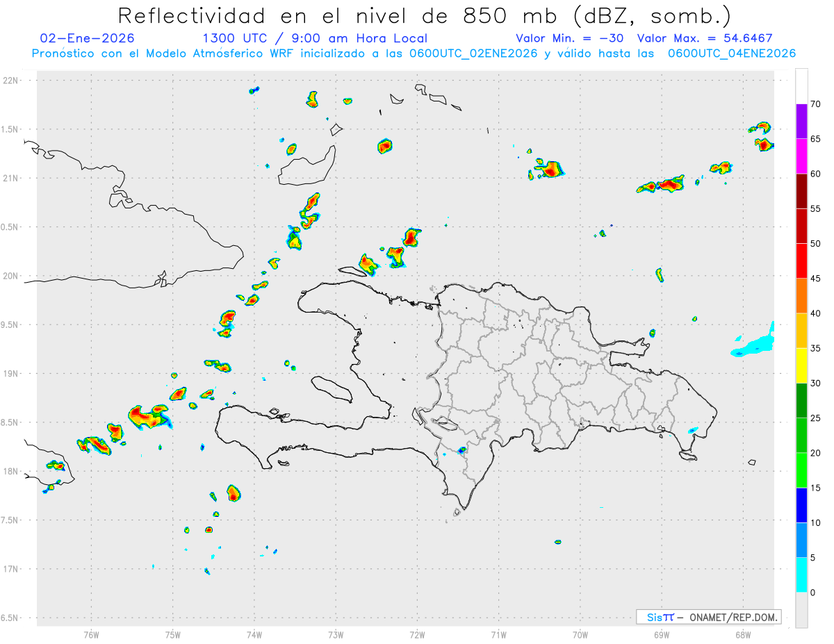Click the colorbar value label '25'
The width and height of the screenshot is (834, 644).
point(815,418)
